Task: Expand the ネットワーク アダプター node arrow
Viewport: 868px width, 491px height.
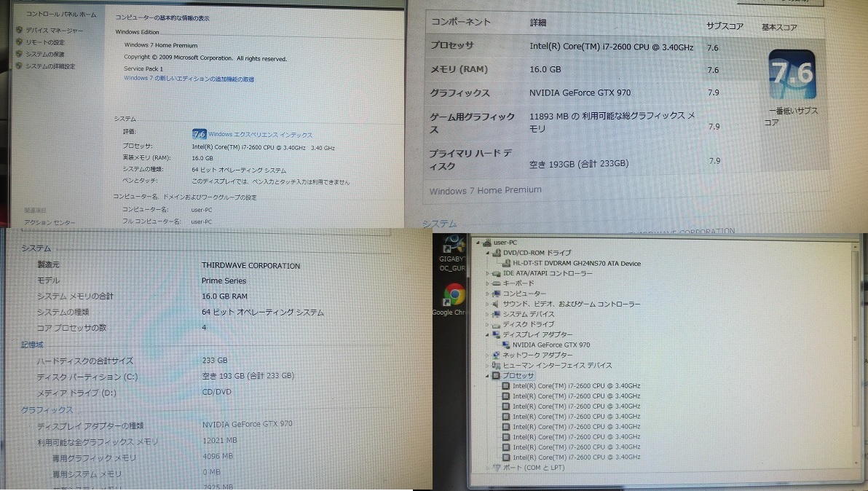Action: 488,355
